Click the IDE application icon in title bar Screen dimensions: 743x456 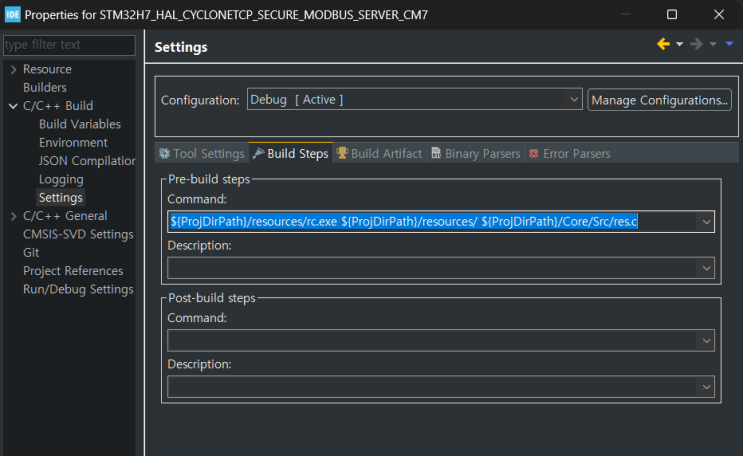point(12,15)
